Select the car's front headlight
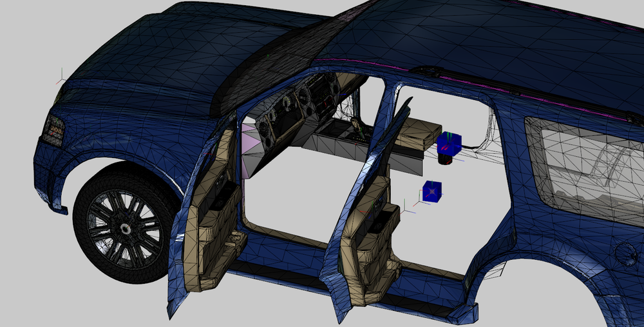 coord(53,130)
